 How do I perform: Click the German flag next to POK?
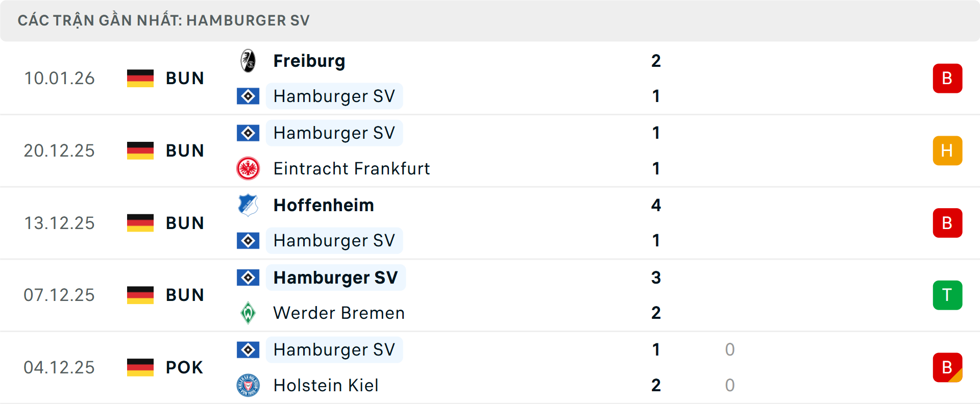pos(140,367)
